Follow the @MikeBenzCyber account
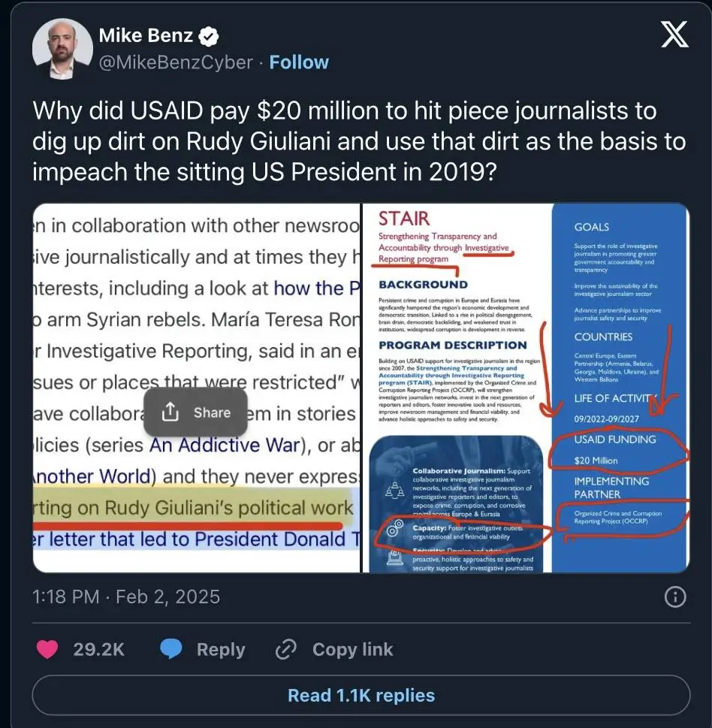Image resolution: width=712 pixels, height=728 pixels. coord(299,62)
